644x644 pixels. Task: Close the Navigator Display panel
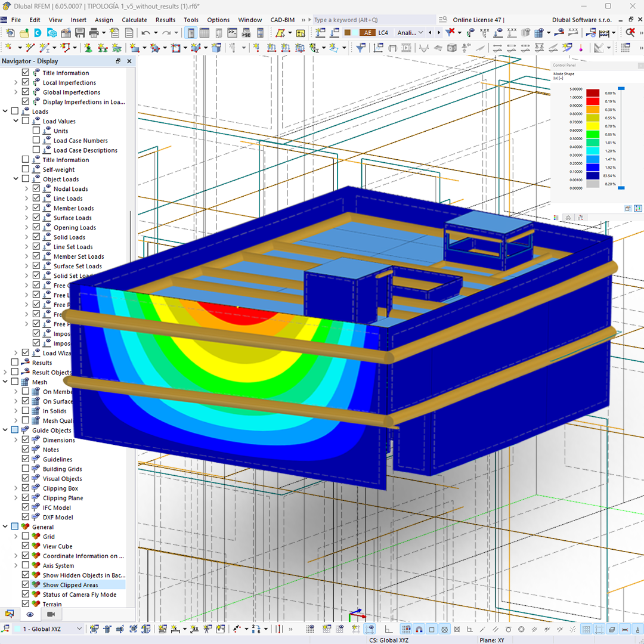click(129, 61)
